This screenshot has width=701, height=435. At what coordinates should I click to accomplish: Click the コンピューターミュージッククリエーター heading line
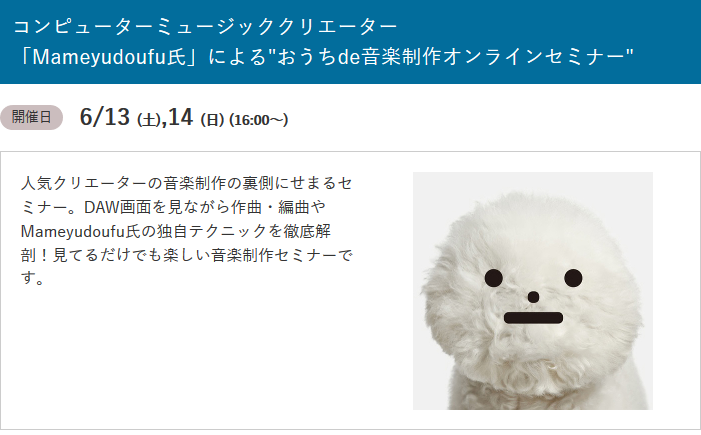coord(205,27)
